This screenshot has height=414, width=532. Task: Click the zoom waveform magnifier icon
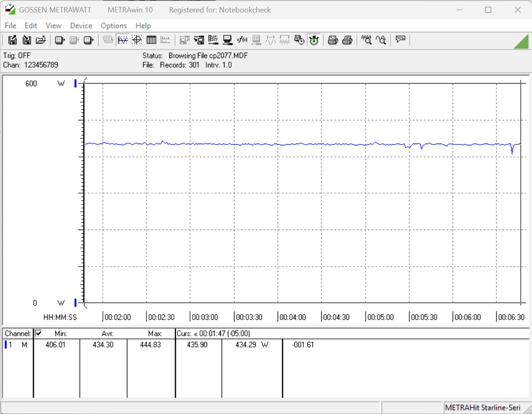(366, 40)
